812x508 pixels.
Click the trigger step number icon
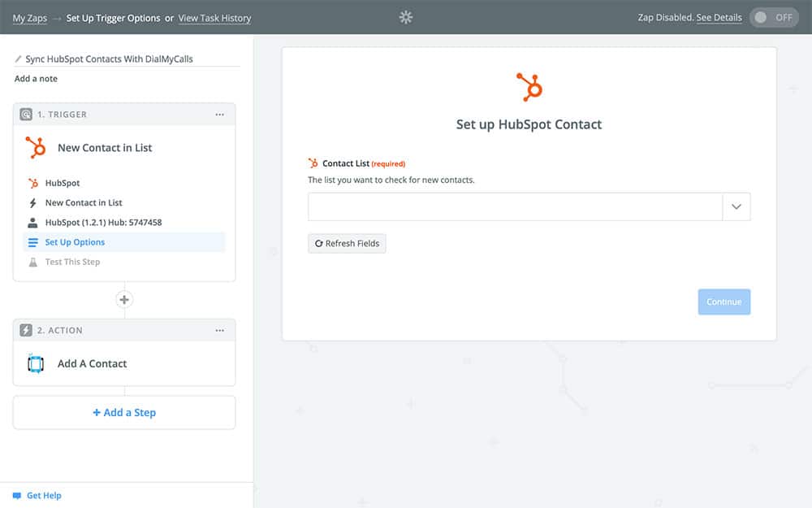pyautogui.click(x=26, y=115)
